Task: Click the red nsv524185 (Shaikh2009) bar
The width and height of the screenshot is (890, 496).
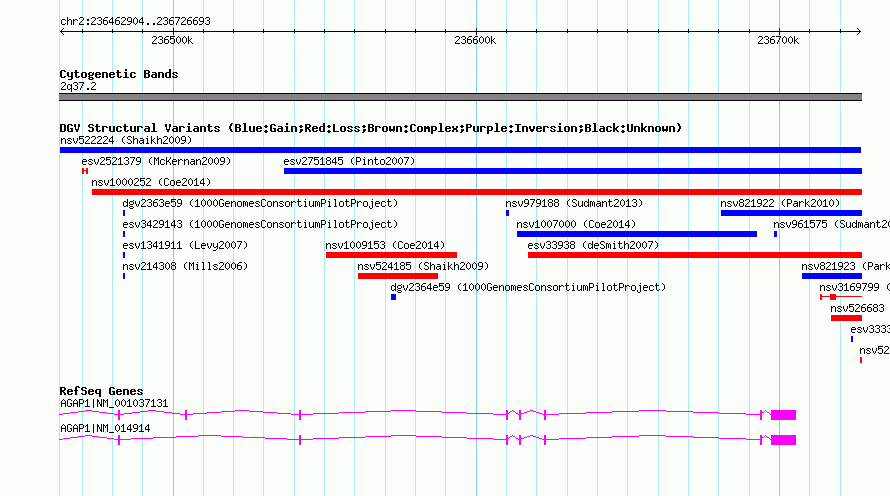Action: (x=398, y=276)
